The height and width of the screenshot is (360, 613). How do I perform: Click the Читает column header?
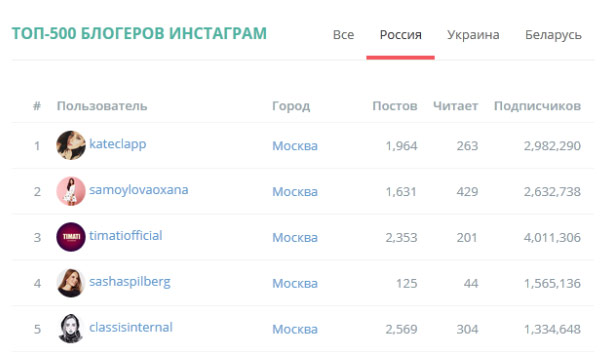pos(455,106)
